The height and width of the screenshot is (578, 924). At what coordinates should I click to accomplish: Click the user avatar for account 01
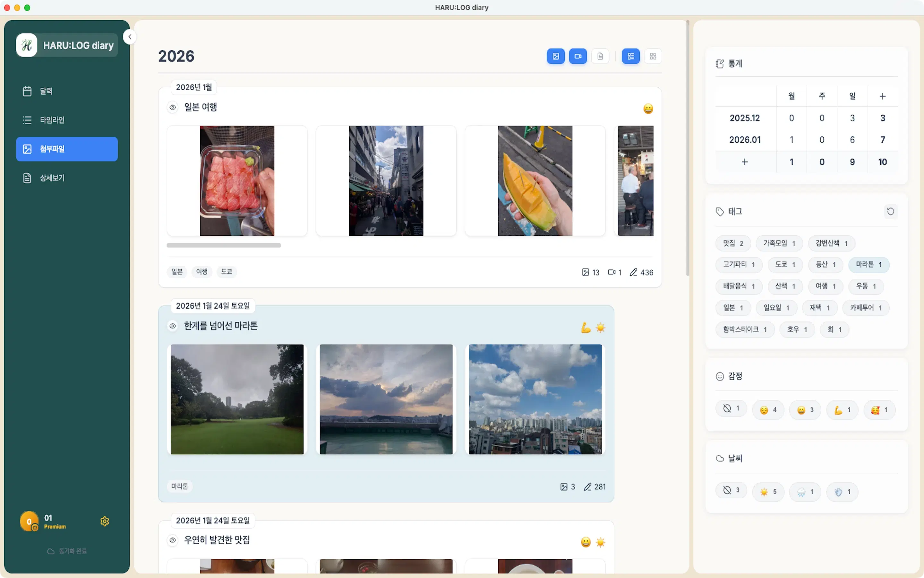(30, 521)
